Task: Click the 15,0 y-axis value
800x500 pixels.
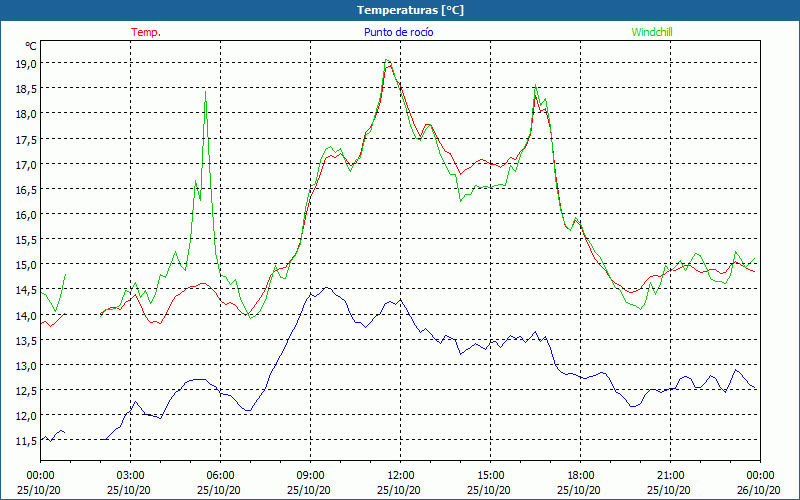Action: 26,265
